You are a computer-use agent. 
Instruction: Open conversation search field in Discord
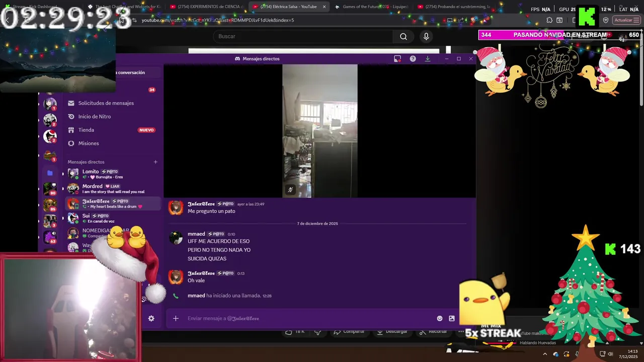click(x=130, y=72)
